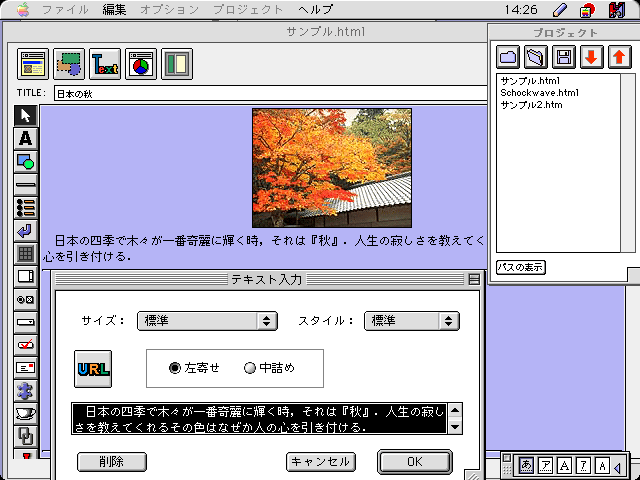
Task: Click the menu bar clock 14:26
Action: tap(521, 9)
